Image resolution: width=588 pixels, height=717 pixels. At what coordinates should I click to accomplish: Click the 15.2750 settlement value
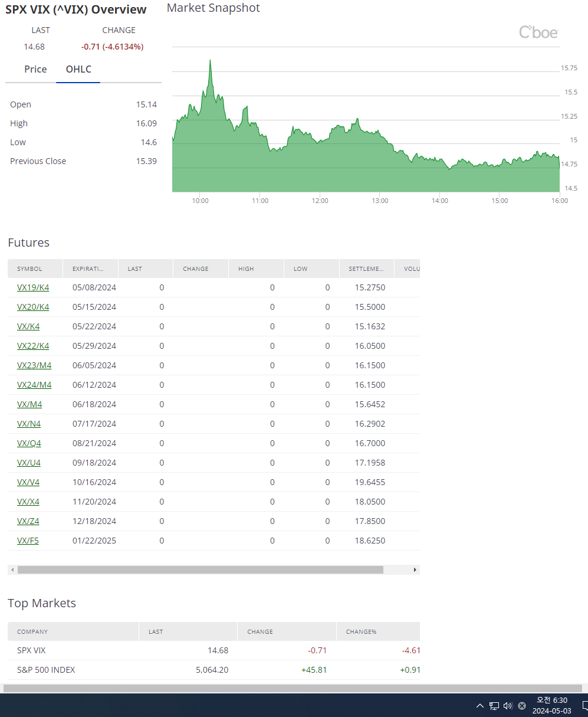click(370, 287)
